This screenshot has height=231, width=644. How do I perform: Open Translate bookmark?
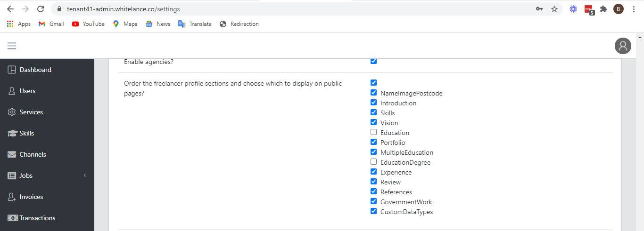pyautogui.click(x=195, y=24)
